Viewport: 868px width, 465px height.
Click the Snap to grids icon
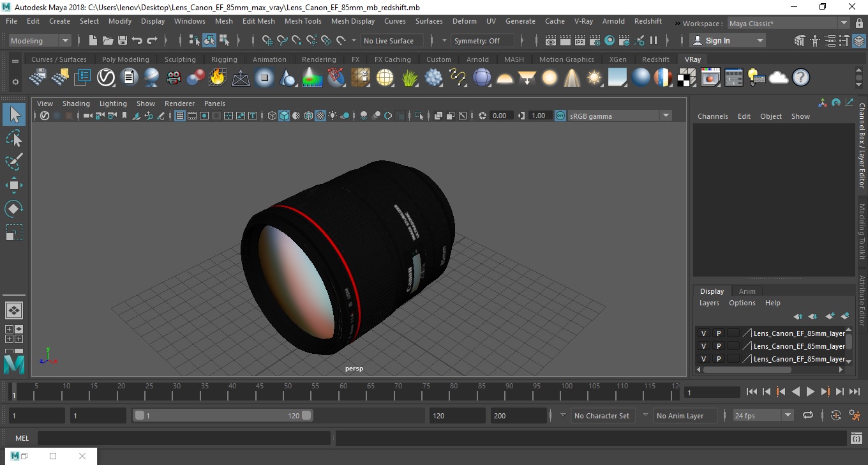(267, 40)
